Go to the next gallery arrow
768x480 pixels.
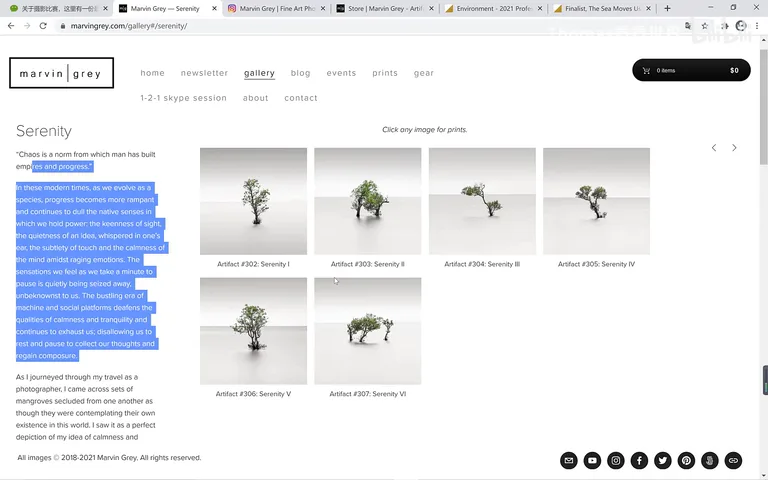coord(734,147)
